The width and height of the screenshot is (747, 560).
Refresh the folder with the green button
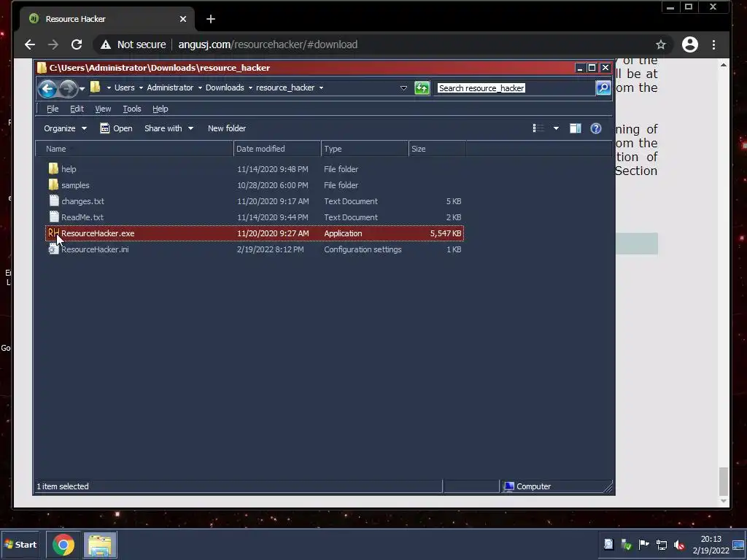tap(422, 88)
